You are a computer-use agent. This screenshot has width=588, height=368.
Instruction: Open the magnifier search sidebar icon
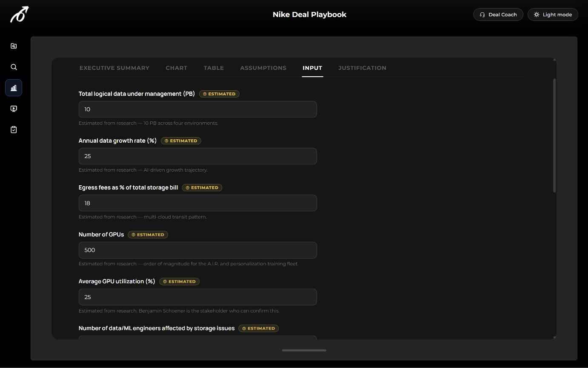pyautogui.click(x=14, y=67)
